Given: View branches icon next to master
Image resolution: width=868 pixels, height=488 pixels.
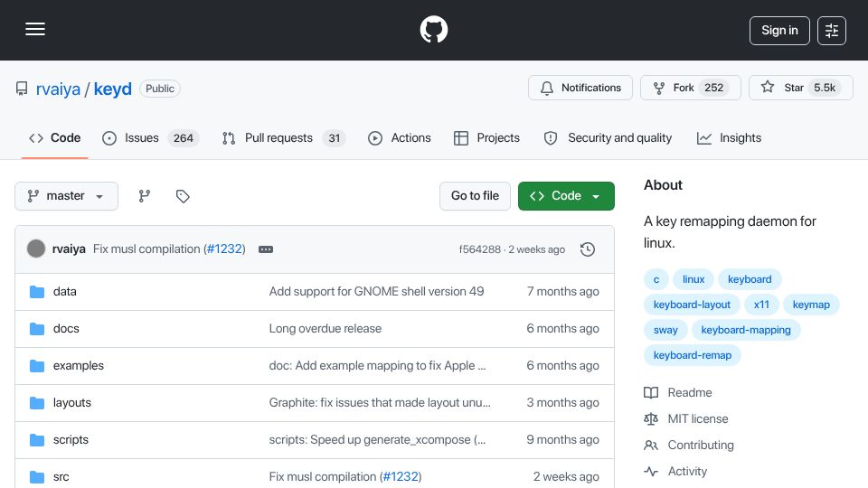Looking at the screenshot, I should coord(145,196).
